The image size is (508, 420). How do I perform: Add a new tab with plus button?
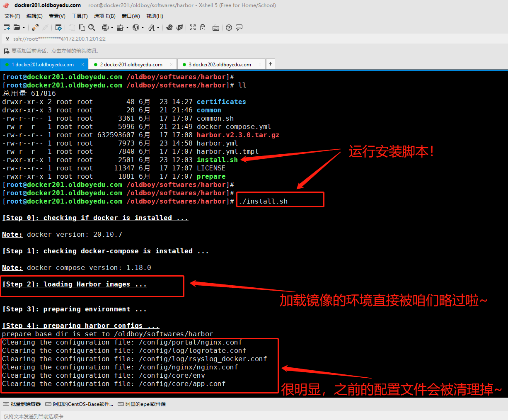click(x=271, y=64)
